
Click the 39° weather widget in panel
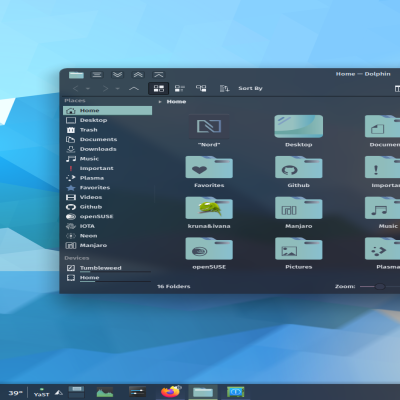pos(15,393)
